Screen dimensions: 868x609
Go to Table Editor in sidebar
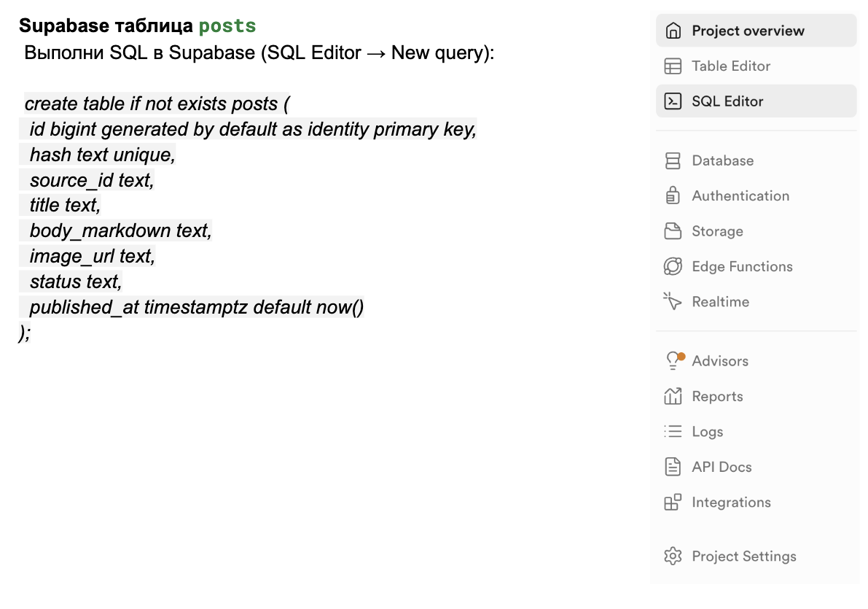point(731,66)
